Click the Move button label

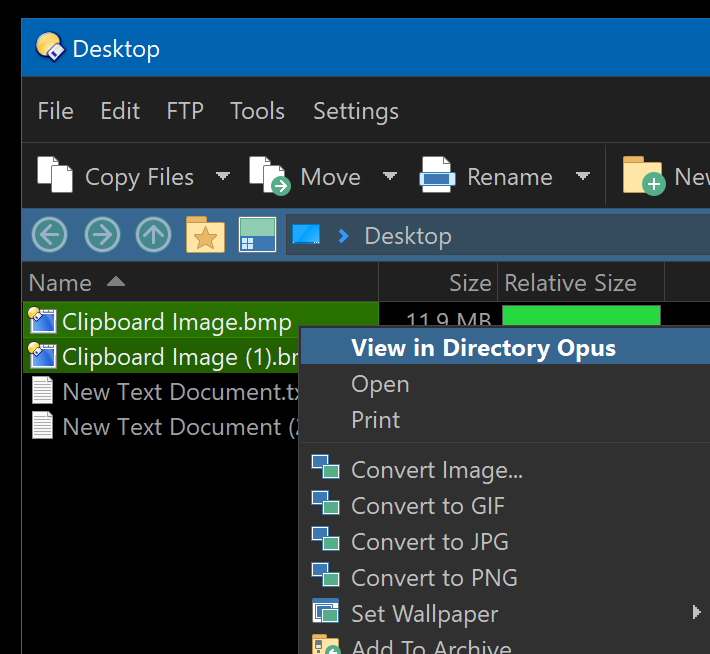coord(331,177)
